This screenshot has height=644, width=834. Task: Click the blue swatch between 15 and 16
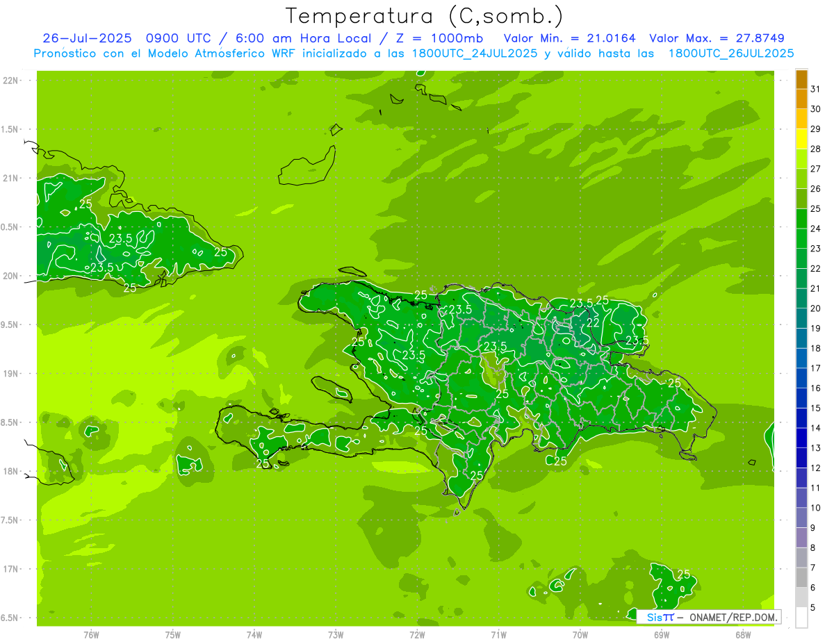(x=801, y=399)
